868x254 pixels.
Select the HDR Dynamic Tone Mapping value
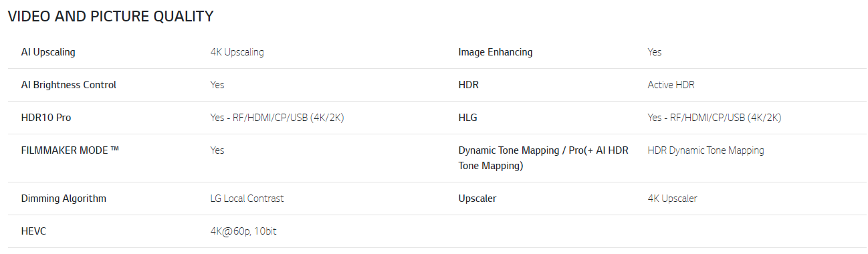coord(706,150)
